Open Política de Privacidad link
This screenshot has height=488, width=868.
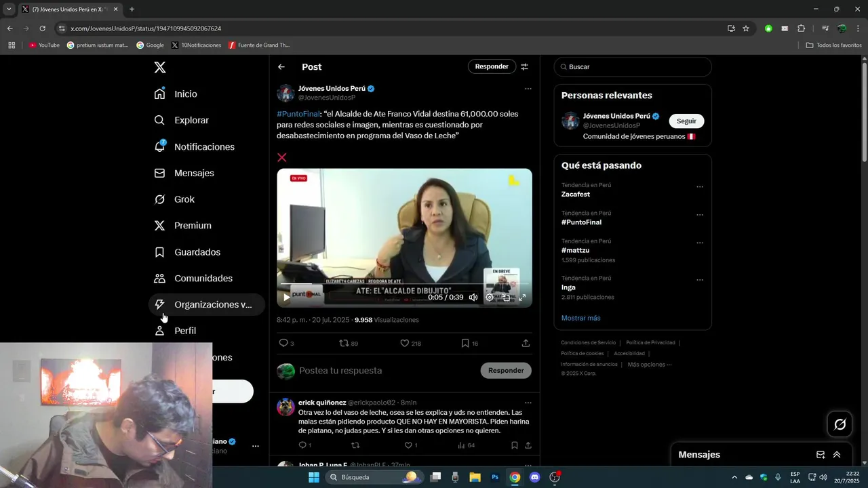click(x=650, y=343)
